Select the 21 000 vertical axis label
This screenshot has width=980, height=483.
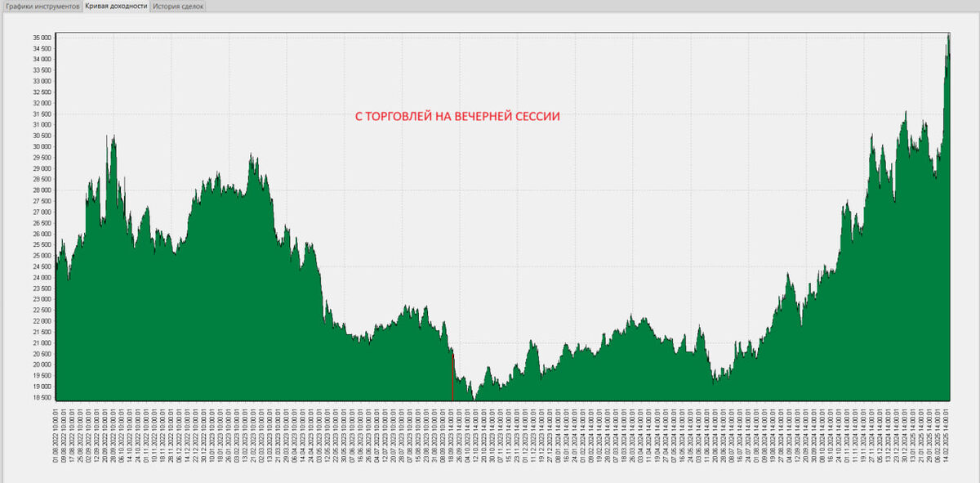pyautogui.click(x=42, y=342)
